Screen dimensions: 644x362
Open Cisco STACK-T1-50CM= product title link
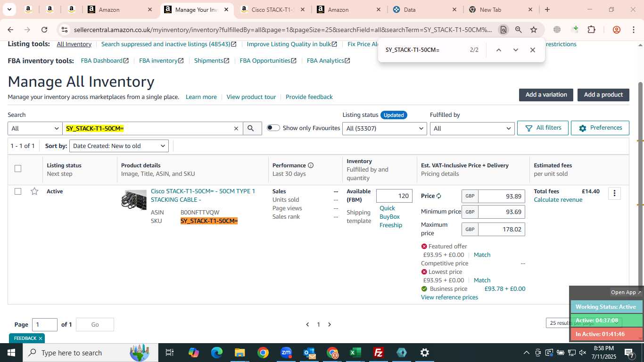[203, 195]
